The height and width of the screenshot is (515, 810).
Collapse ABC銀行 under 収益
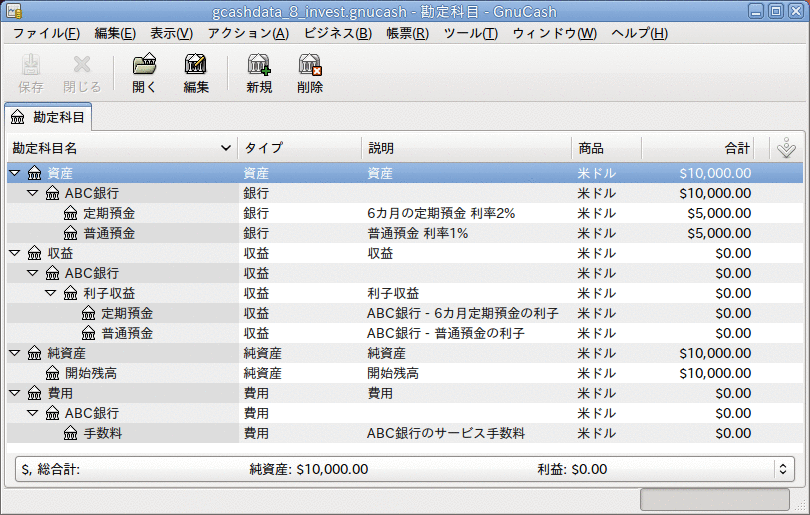(x=33, y=273)
